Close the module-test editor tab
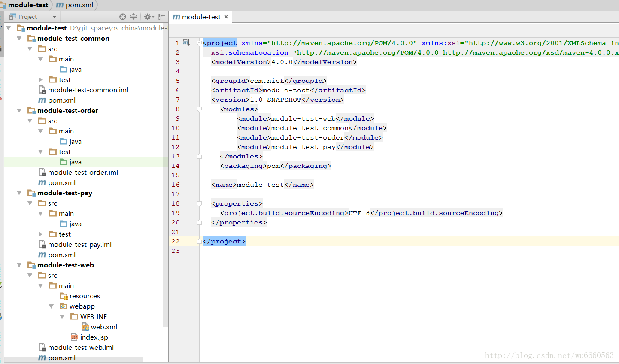 pyautogui.click(x=226, y=17)
